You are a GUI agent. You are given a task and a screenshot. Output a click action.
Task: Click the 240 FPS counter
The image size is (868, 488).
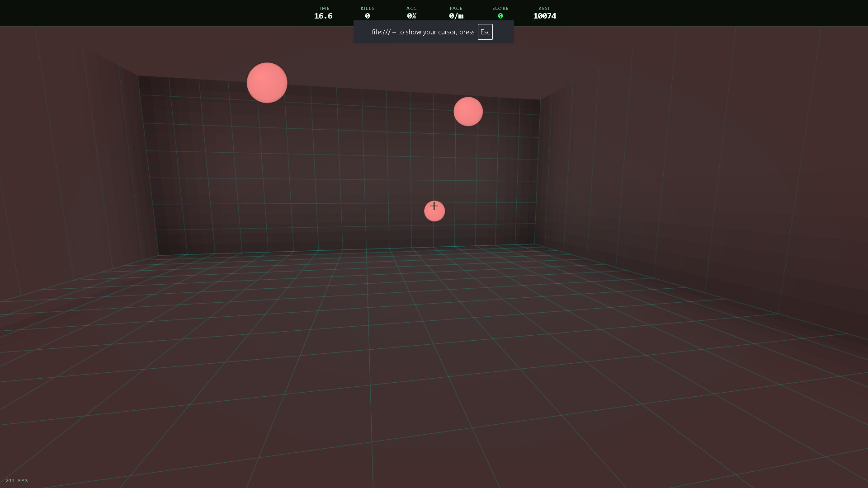click(17, 480)
